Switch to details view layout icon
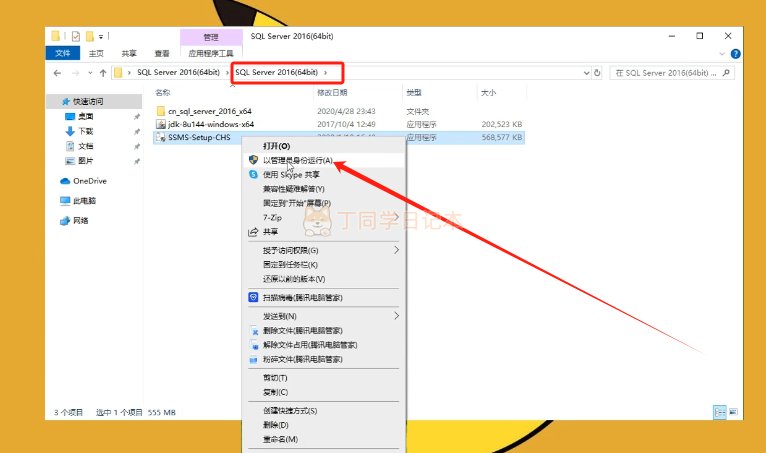766x453 pixels. (x=720, y=412)
